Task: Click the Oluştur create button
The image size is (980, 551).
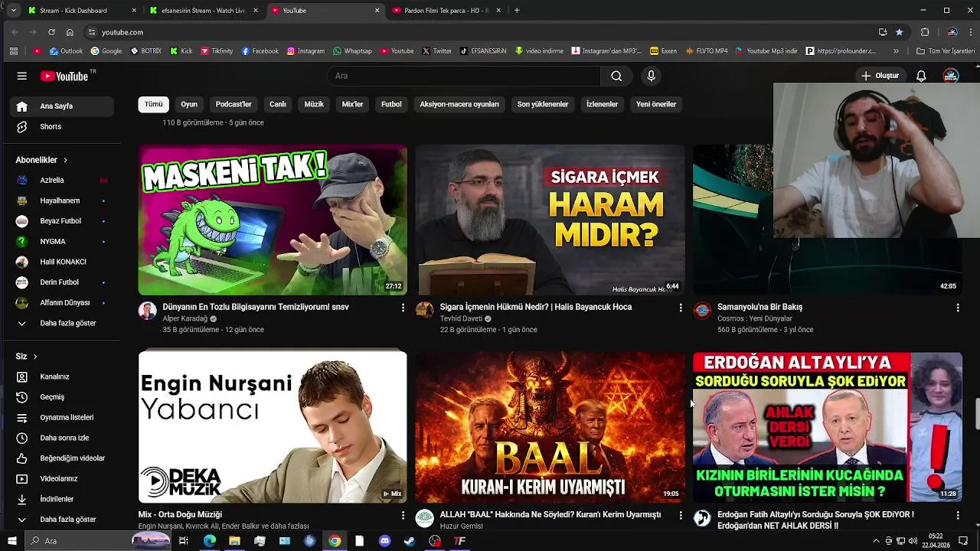Action: click(x=880, y=76)
